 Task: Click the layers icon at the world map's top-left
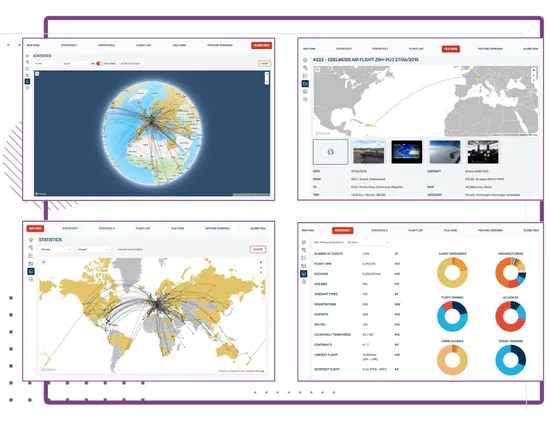44,262
